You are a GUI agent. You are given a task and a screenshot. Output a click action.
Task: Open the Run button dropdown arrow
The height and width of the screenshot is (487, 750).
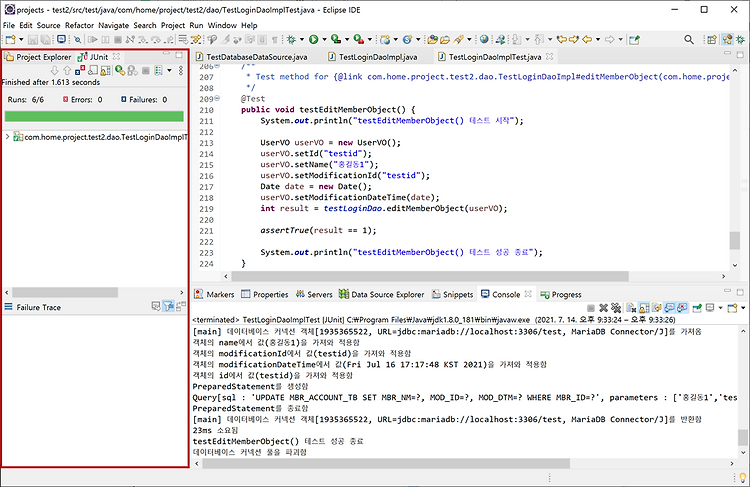324,40
